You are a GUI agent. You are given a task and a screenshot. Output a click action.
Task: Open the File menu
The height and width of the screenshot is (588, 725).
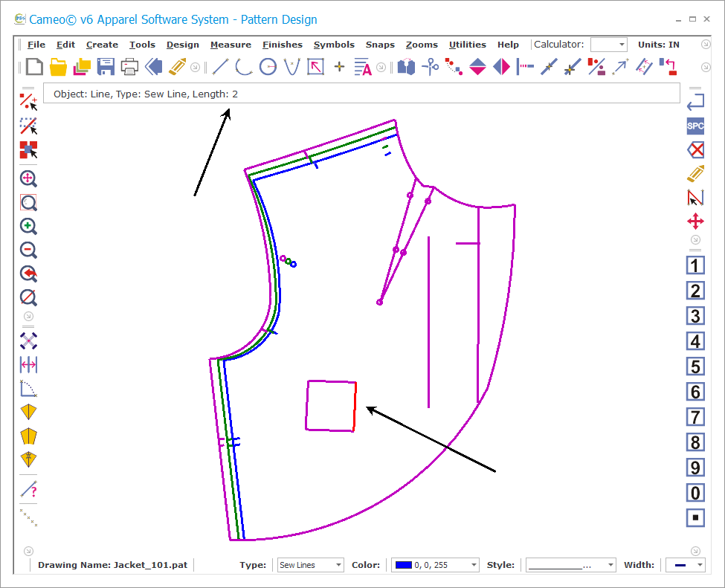36,45
